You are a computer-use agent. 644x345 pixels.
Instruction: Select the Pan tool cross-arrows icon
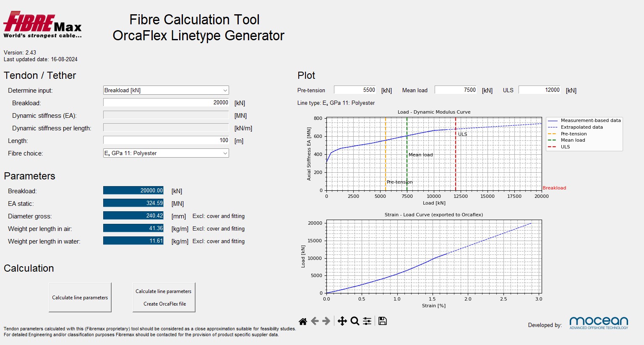pos(342,322)
